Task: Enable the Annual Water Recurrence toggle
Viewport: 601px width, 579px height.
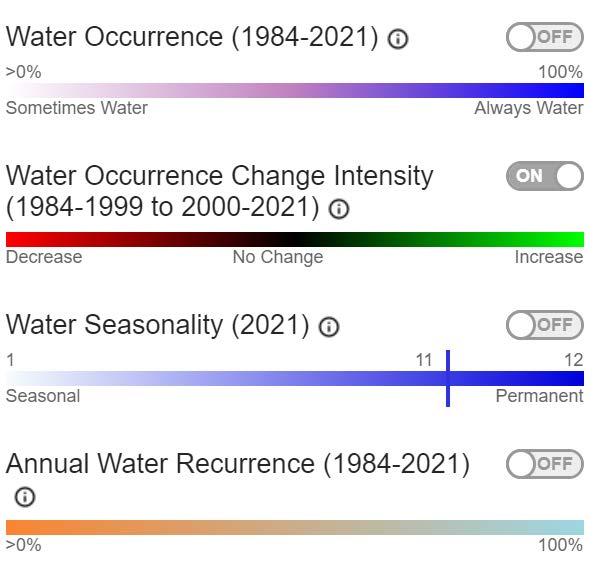Action: 544,463
